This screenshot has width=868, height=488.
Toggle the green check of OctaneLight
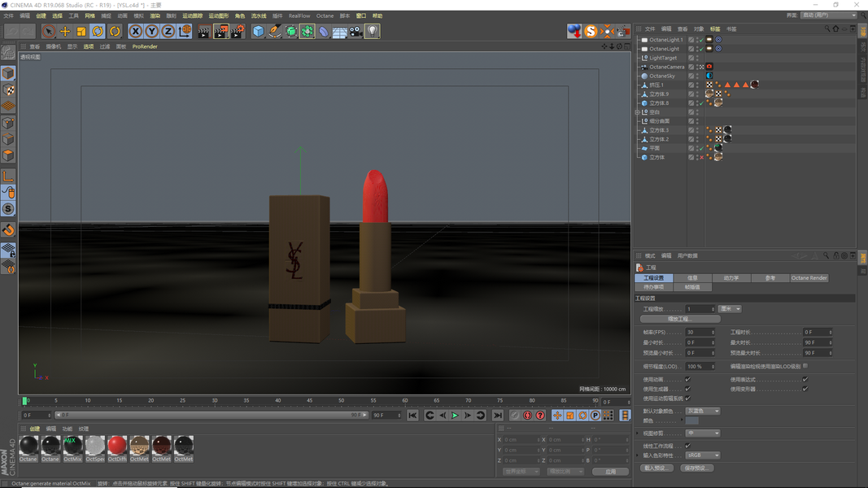tap(700, 49)
